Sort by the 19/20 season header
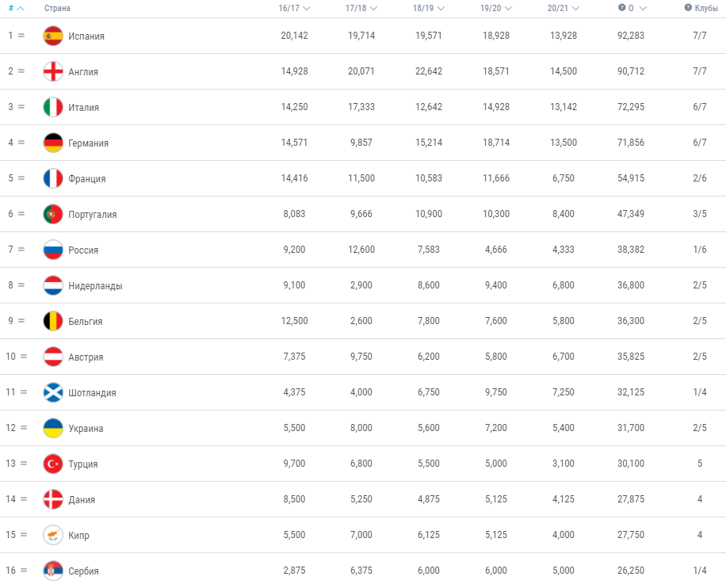Viewport: 726px width, 588px height. click(495, 8)
